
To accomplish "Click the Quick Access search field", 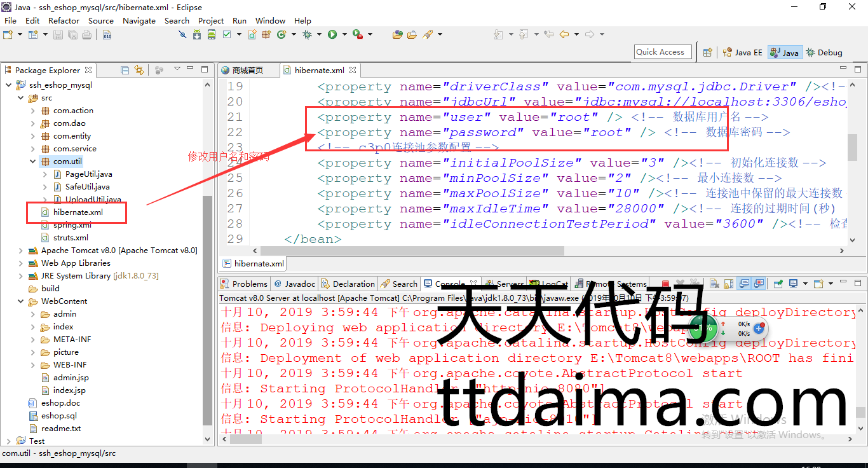I will coord(663,52).
